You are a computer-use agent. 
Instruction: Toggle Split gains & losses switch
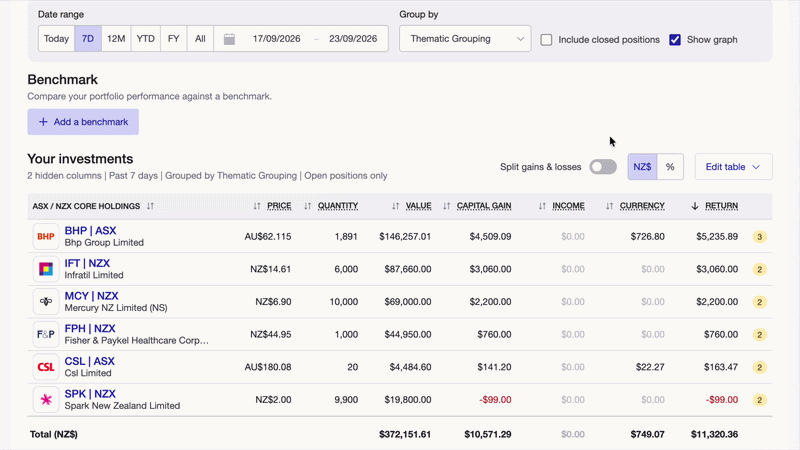tap(603, 167)
